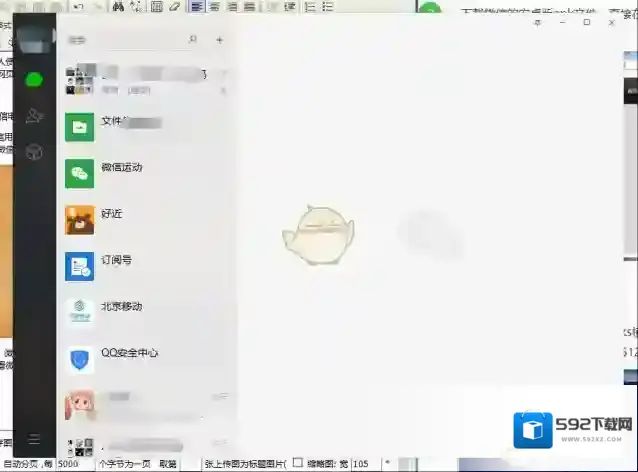Click the 北京移动 logo avatar
This screenshot has height=472, width=638.
[79, 313]
